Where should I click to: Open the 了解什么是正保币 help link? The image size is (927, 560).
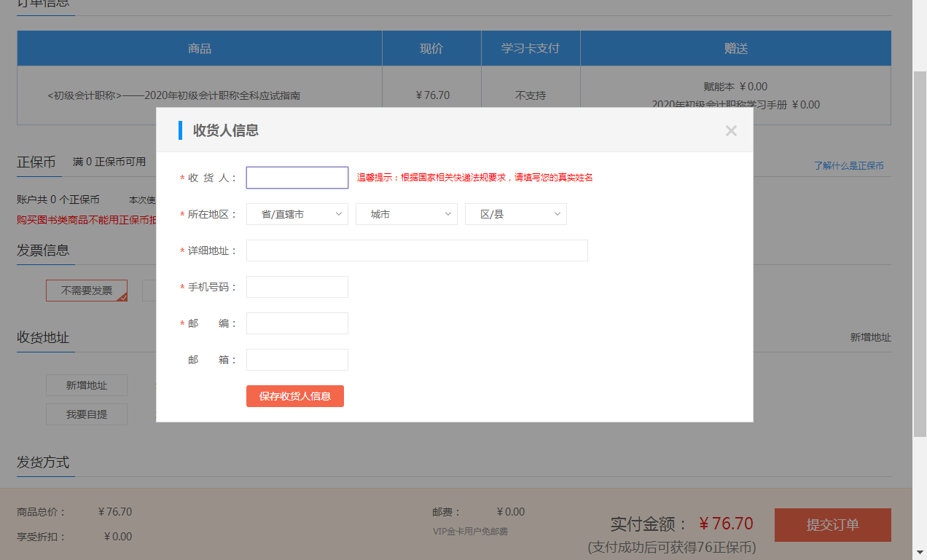click(849, 165)
